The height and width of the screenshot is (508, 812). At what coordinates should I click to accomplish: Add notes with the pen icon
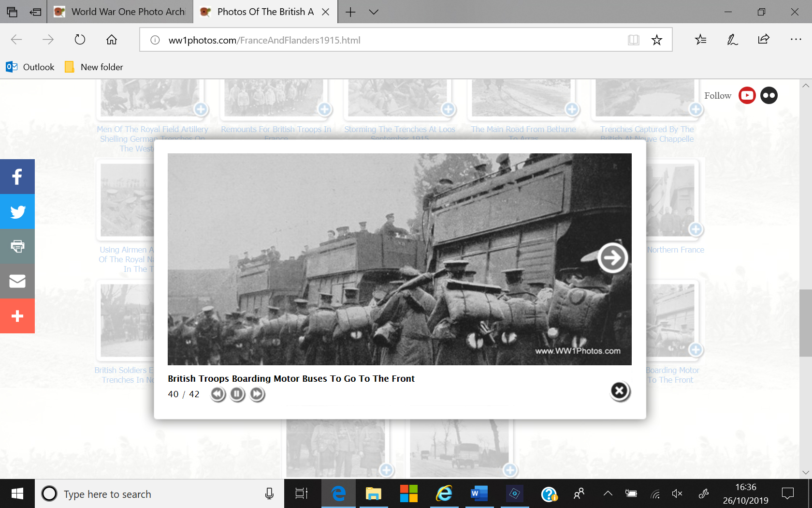(732, 40)
